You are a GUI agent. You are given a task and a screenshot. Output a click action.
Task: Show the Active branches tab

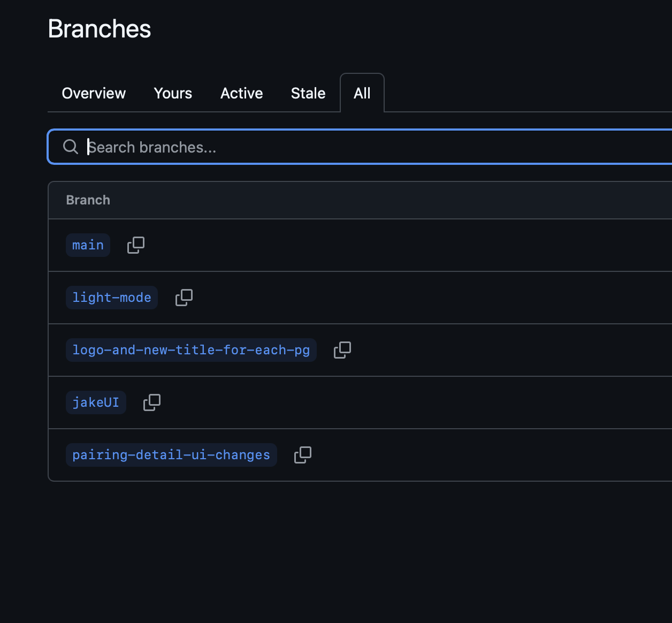tap(241, 93)
